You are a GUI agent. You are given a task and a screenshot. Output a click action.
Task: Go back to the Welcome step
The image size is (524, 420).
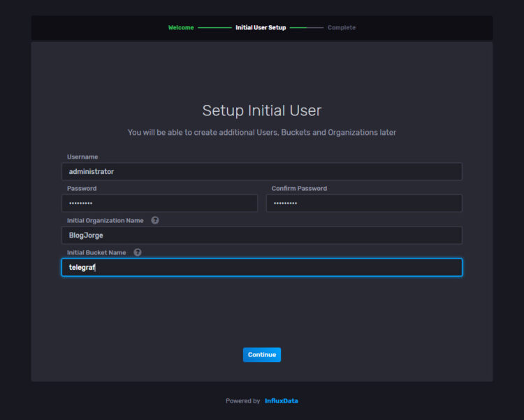pos(181,28)
